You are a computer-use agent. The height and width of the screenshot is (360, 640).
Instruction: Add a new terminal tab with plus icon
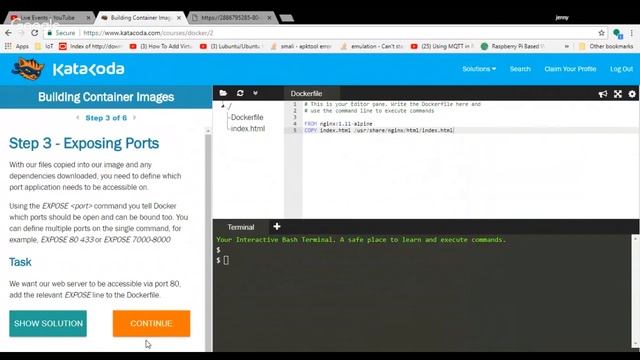coord(277,227)
